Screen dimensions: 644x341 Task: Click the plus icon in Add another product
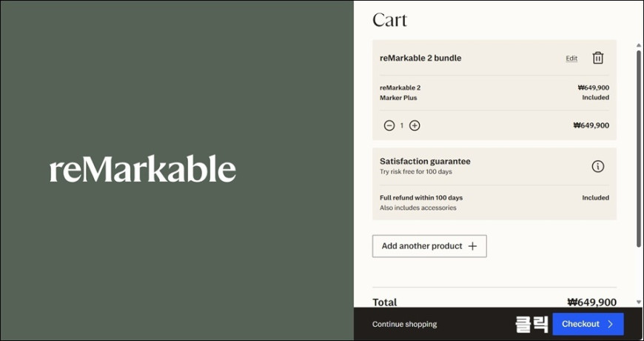tap(472, 246)
